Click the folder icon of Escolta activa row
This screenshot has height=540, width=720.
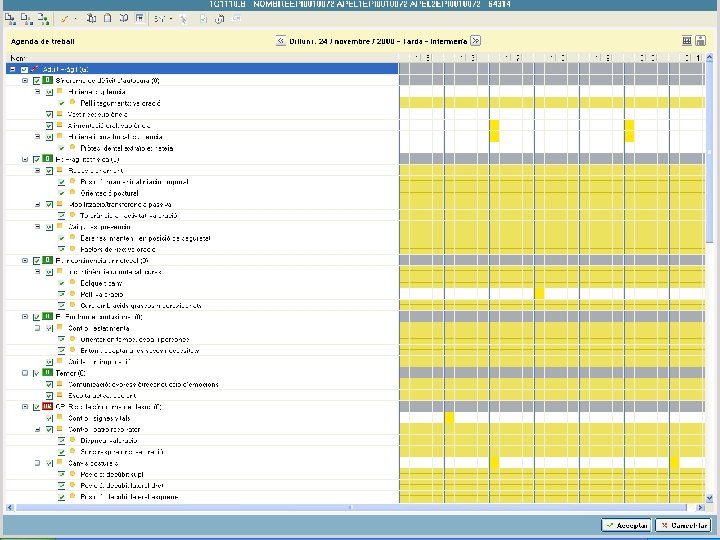point(60,395)
